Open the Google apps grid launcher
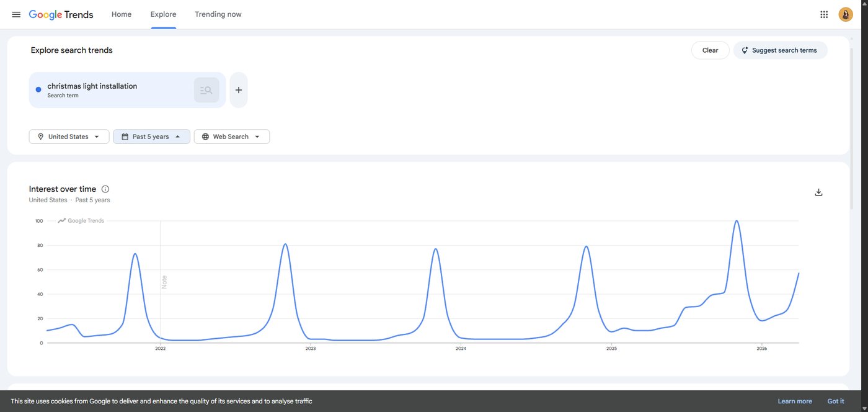The width and height of the screenshot is (868, 412). [823, 14]
